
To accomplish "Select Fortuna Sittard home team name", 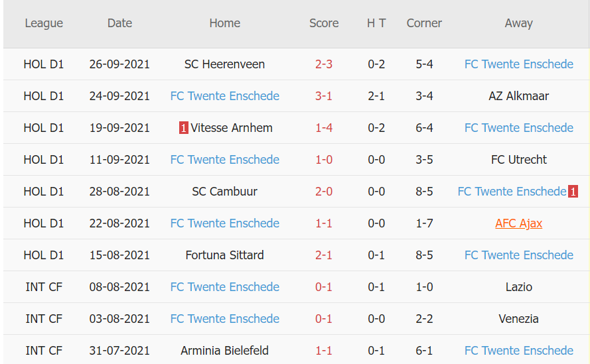I will click(x=224, y=255).
